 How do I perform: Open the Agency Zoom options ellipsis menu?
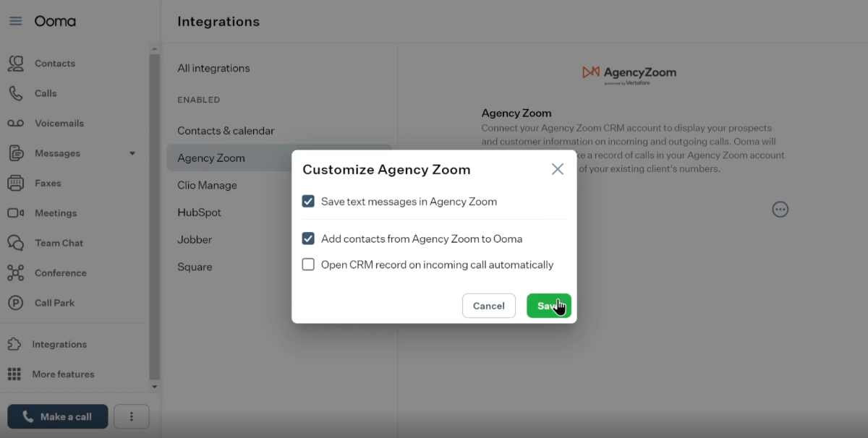780,210
